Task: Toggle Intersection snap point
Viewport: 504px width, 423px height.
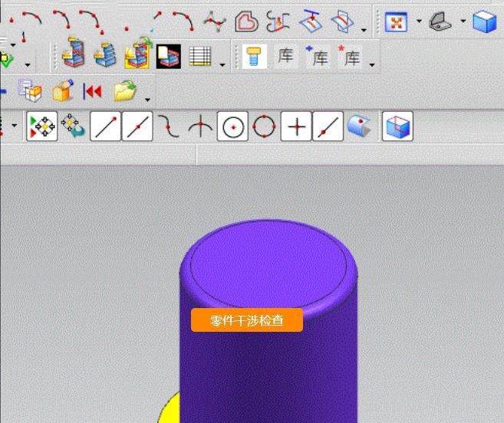Action: pyautogui.click(x=200, y=126)
